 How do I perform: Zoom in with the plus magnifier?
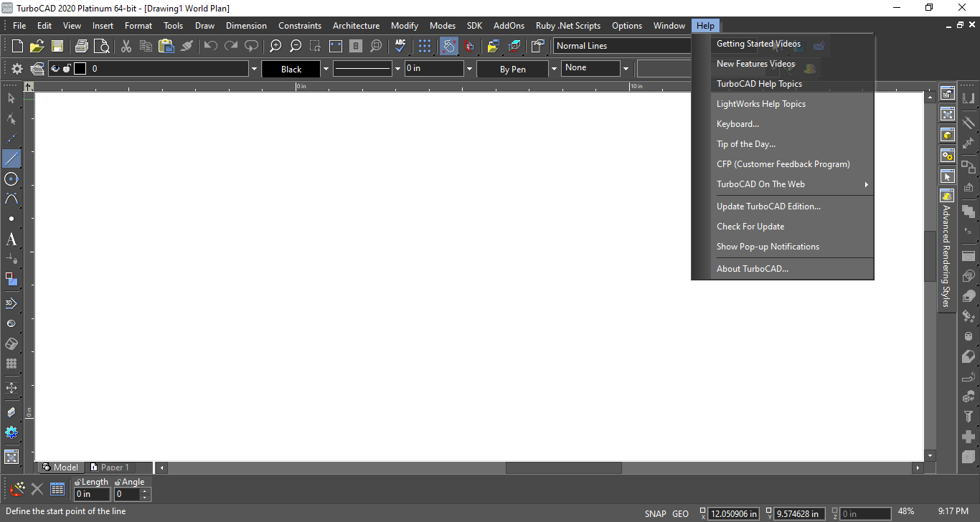(275, 46)
